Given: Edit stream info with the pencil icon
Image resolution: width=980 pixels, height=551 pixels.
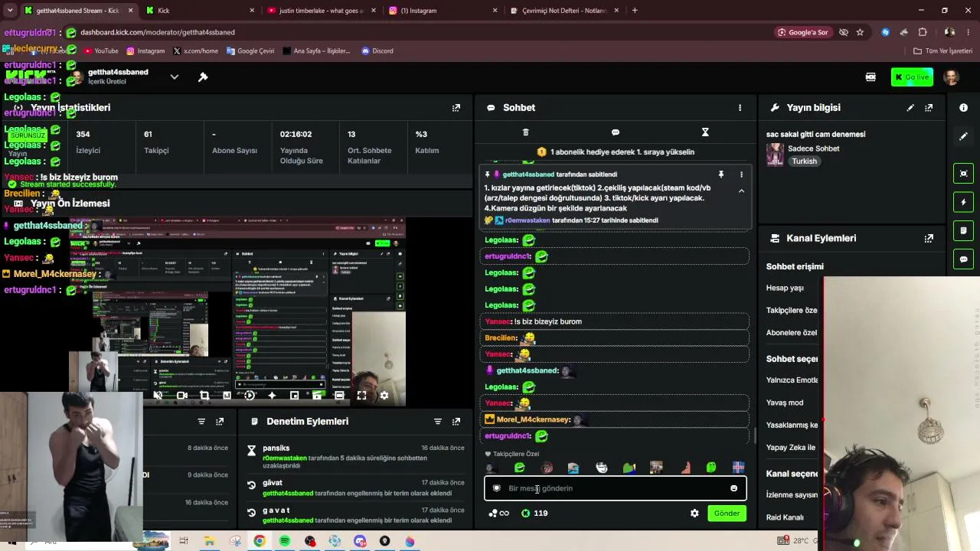Looking at the screenshot, I should pyautogui.click(x=910, y=108).
